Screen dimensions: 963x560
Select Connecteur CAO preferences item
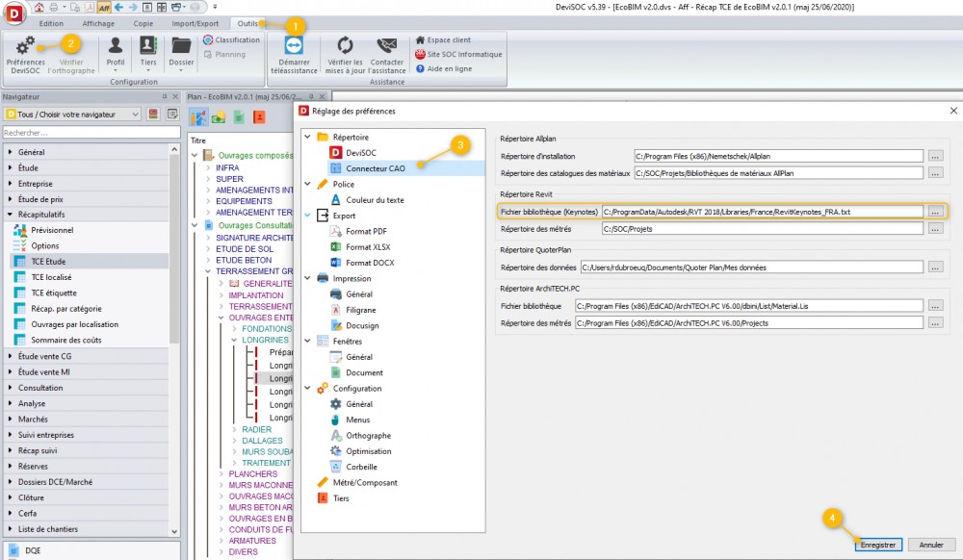pos(376,168)
